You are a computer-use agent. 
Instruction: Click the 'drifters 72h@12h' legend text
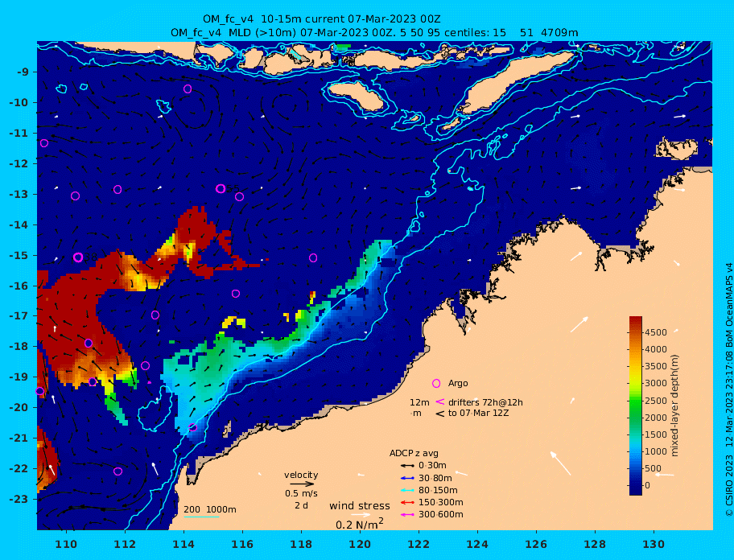(485, 402)
